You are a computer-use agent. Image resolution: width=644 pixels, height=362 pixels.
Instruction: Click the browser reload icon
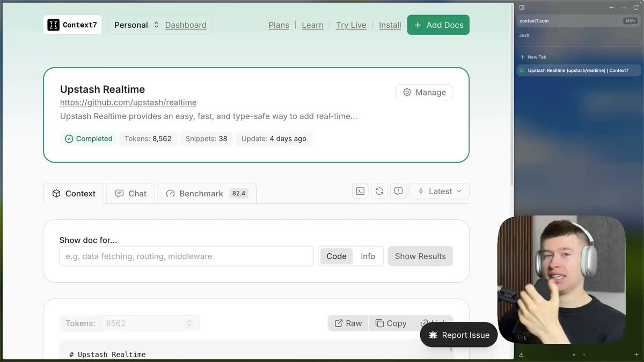click(636, 8)
